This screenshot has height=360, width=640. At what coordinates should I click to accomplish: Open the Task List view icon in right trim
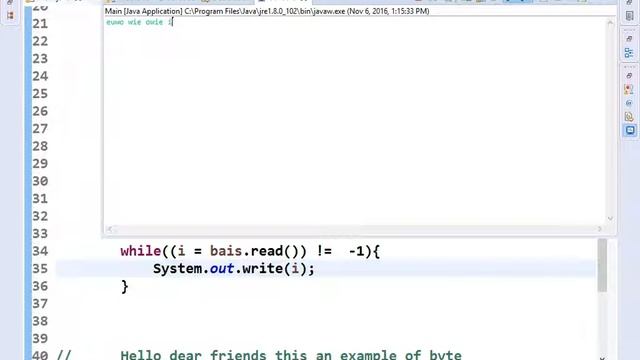[x=629, y=16]
